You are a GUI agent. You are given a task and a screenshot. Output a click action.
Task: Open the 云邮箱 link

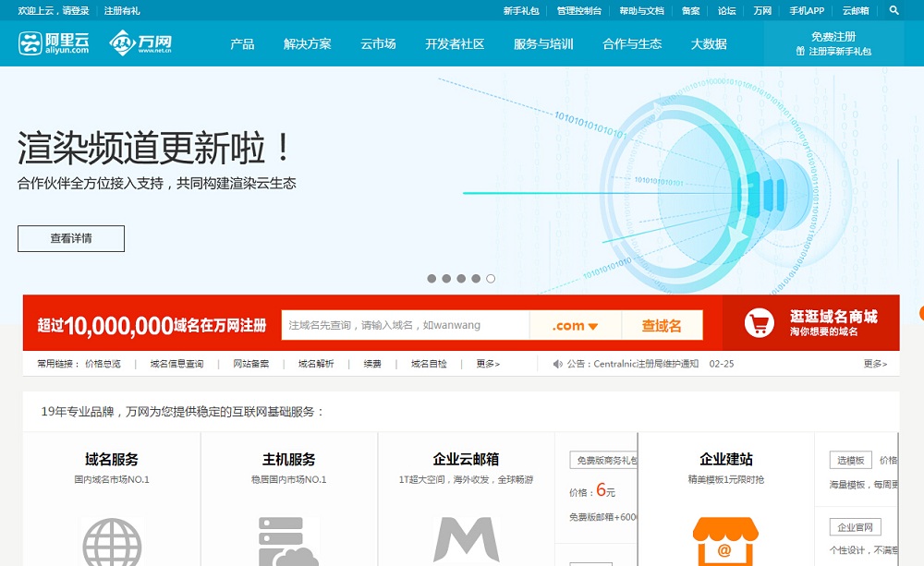[x=856, y=10]
